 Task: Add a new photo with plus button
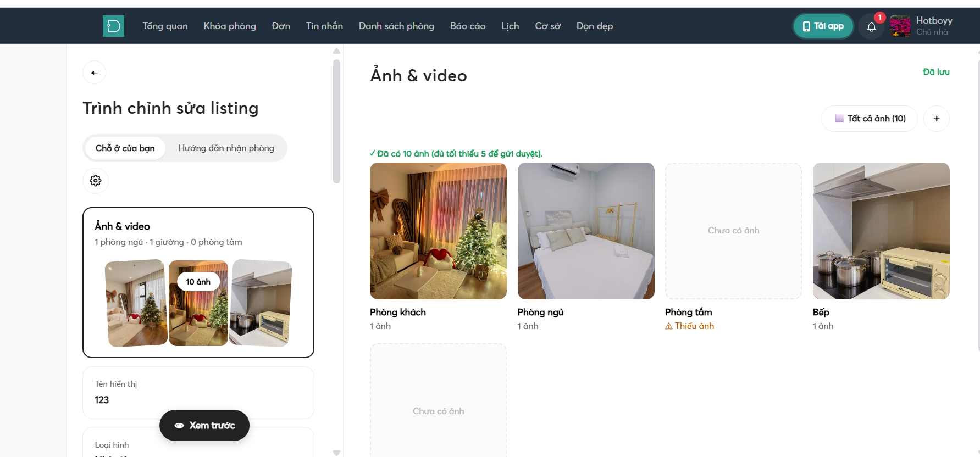coord(937,119)
